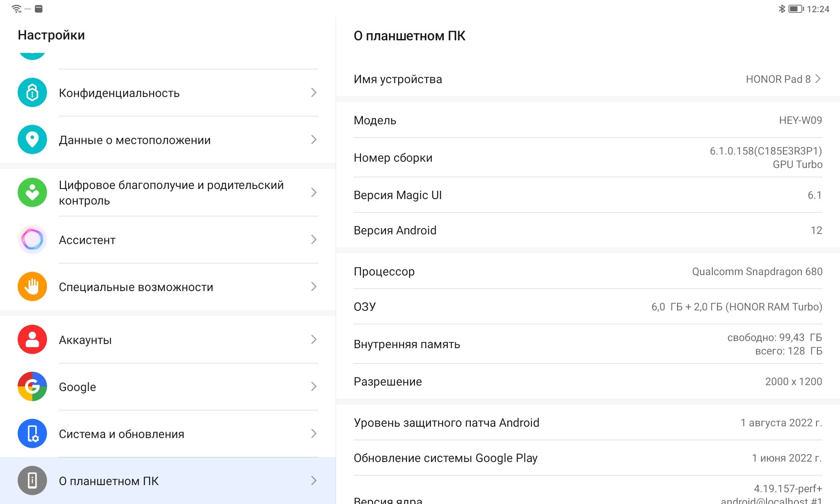840x504 pixels.
Task: Open Специальные возможности menu item
Action: [x=136, y=287]
